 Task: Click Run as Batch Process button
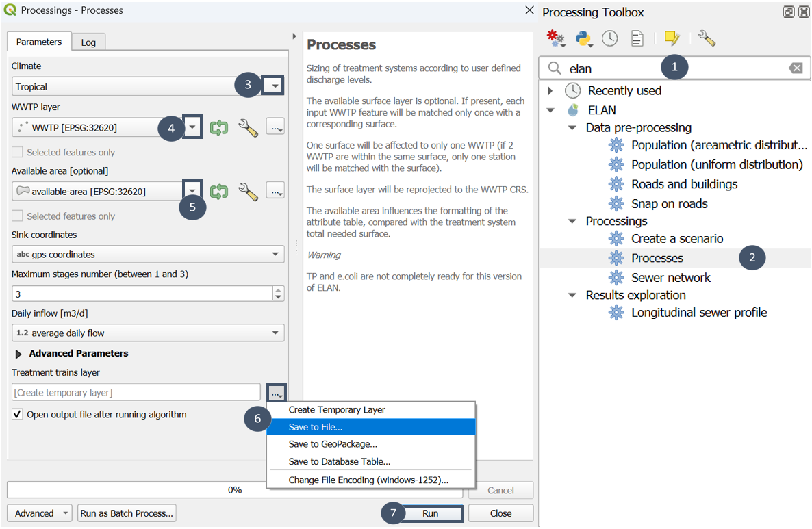[x=127, y=513]
